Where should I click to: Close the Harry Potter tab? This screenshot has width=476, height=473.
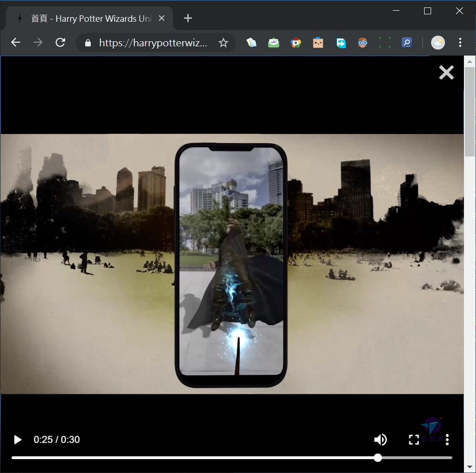click(161, 18)
